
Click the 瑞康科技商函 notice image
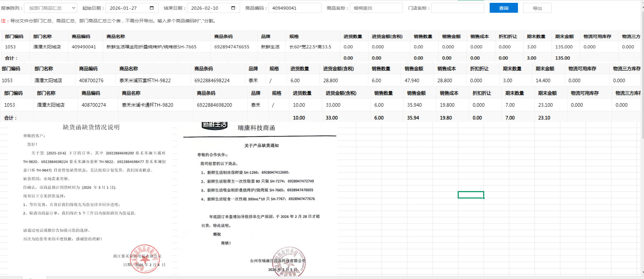coord(260,199)
